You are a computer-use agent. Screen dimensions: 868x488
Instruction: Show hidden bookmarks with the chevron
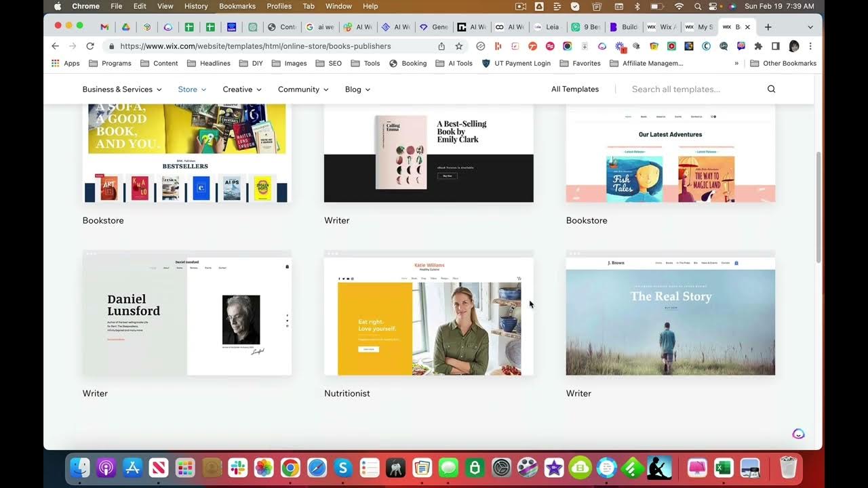736,63
